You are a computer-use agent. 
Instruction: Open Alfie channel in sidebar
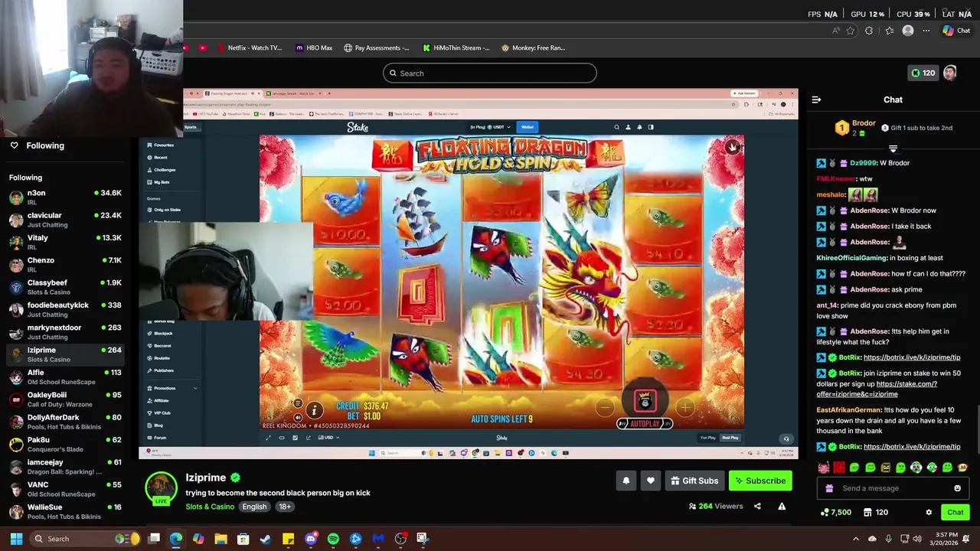coord(65,377)
